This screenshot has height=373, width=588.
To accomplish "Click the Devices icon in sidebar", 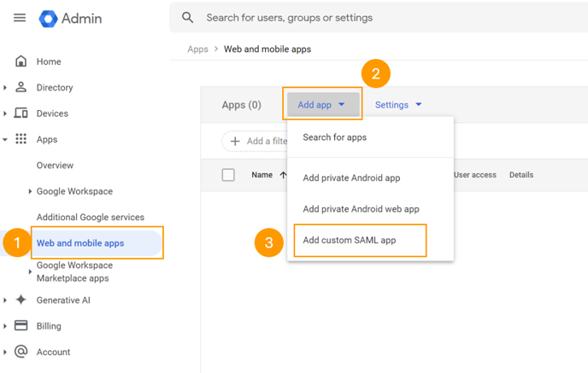I will coord(21,114).
